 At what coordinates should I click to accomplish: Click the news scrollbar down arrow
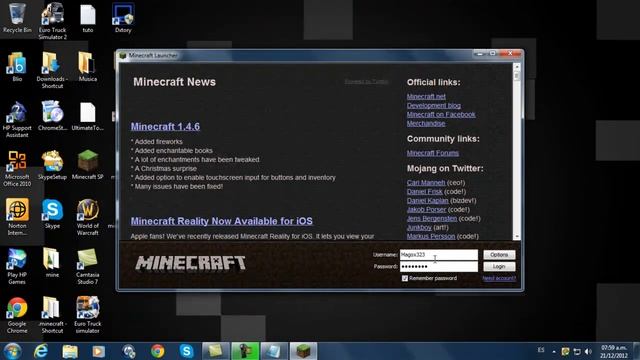[x=517, y=236]
